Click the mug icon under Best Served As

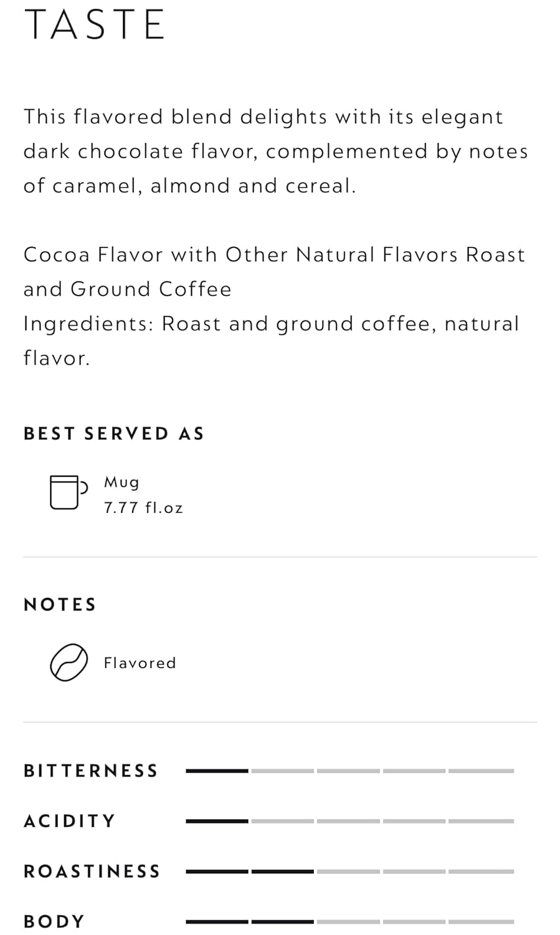click(67, 492)
